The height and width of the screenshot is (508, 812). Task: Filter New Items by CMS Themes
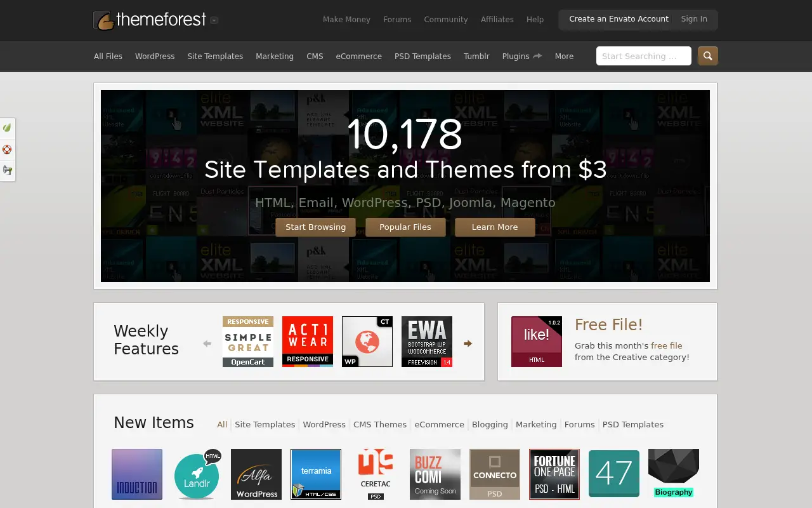click(380, 424)
